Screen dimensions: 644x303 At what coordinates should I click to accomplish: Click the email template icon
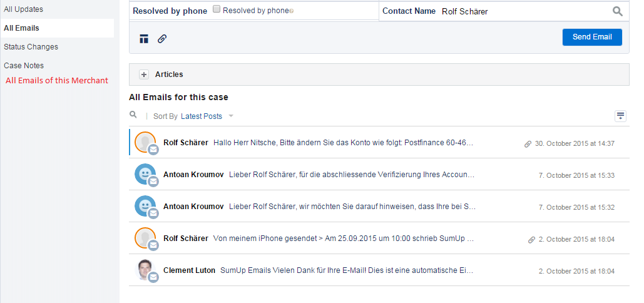coord(144,39)
